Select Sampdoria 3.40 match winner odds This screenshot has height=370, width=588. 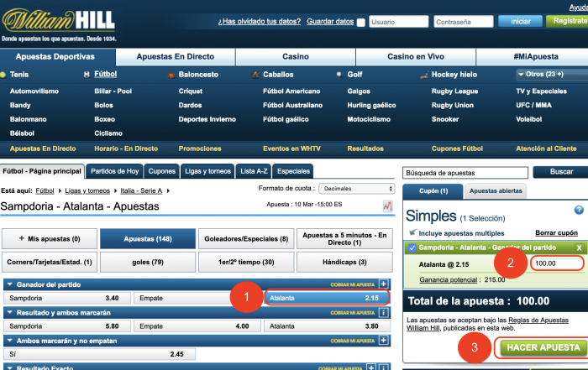(x=67, y=298)
